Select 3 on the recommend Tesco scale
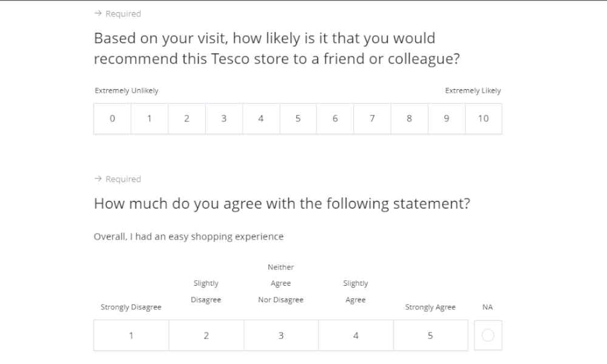This screenshot has height=364, width=607. pyautogui.click(x=224, y=119)
